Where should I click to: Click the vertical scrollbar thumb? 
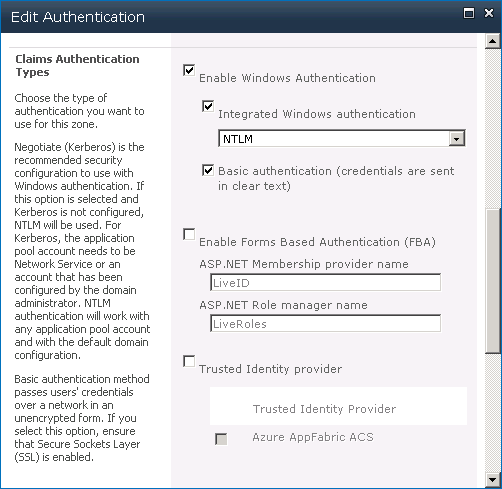click(x=492, y=281)
